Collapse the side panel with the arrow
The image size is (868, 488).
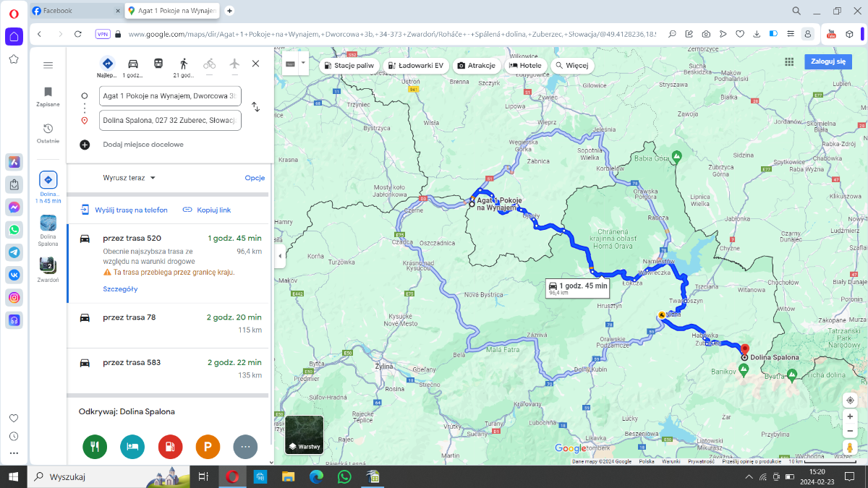[x=281, y=256]
